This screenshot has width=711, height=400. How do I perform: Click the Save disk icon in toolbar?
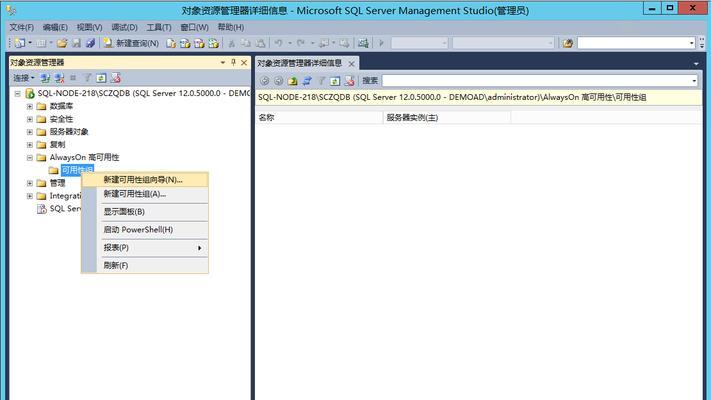click(x=77, y=43)
